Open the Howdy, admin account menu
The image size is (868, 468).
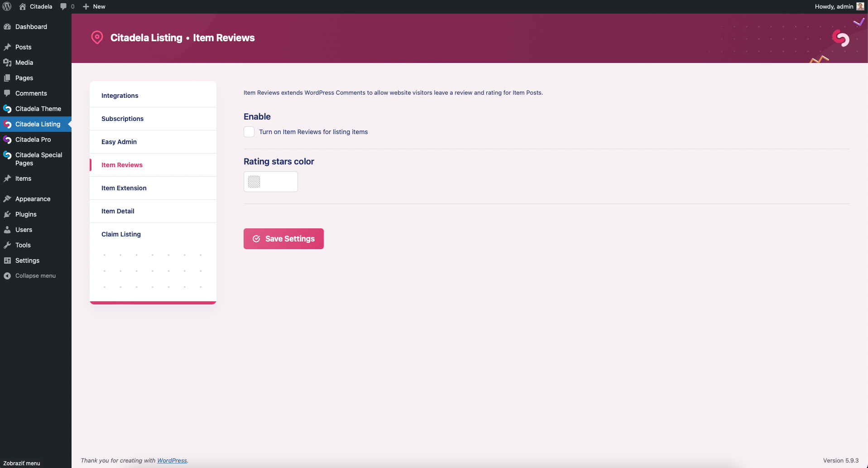(834, 6)
